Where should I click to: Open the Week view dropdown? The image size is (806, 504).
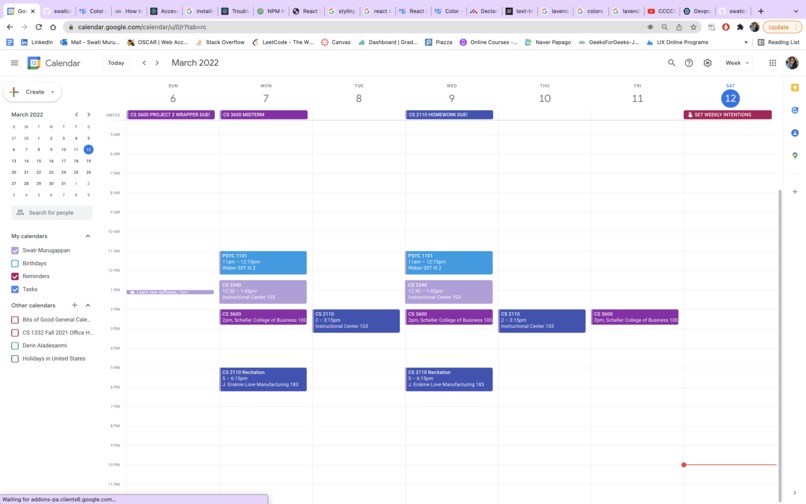(737, 63)
